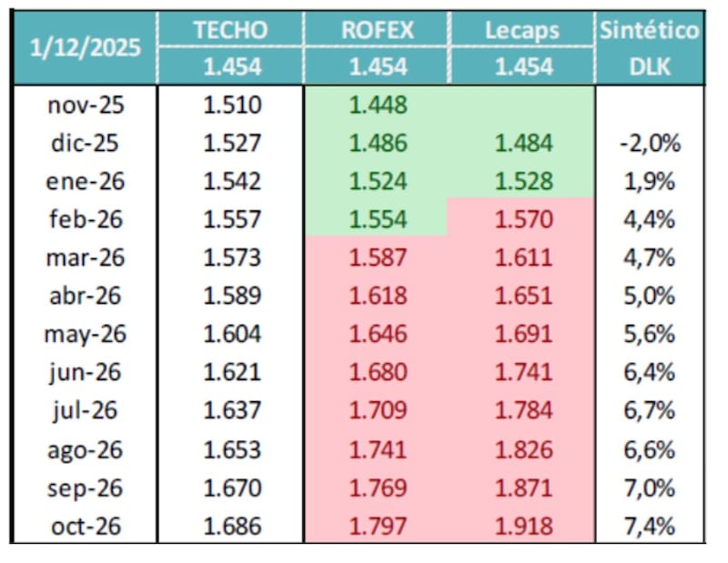Select the abr-26 row label

pyautogui.click(x=86, y=297)
